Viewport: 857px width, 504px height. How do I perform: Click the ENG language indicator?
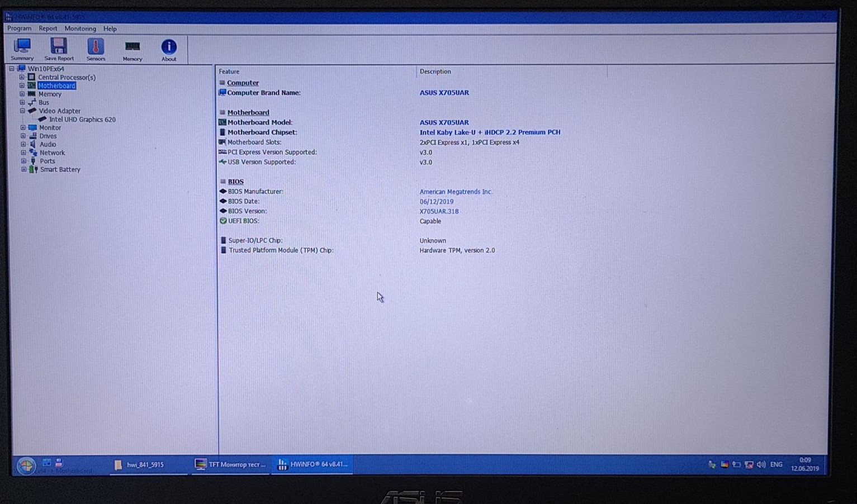pos(776,464)
